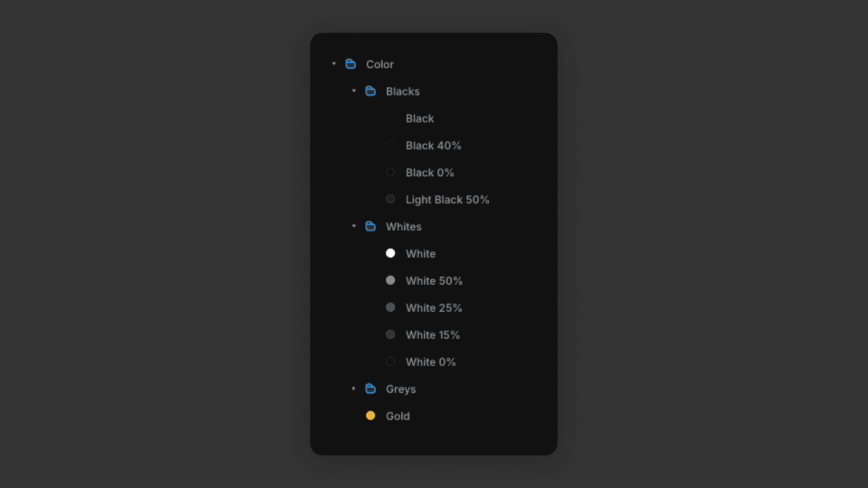The height and width of the screenshot is (488, 868).
Task: Click the Greys folder icon
Action: [371, 389]
